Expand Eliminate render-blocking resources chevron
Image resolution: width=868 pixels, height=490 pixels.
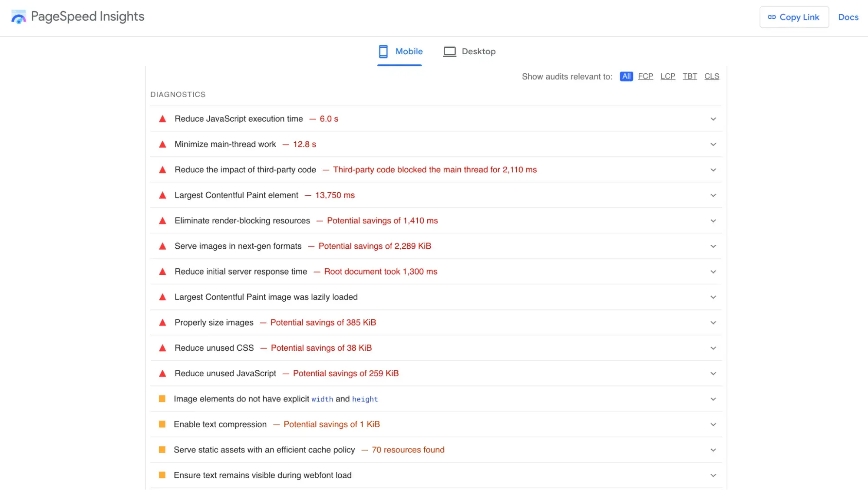point(713,221)
